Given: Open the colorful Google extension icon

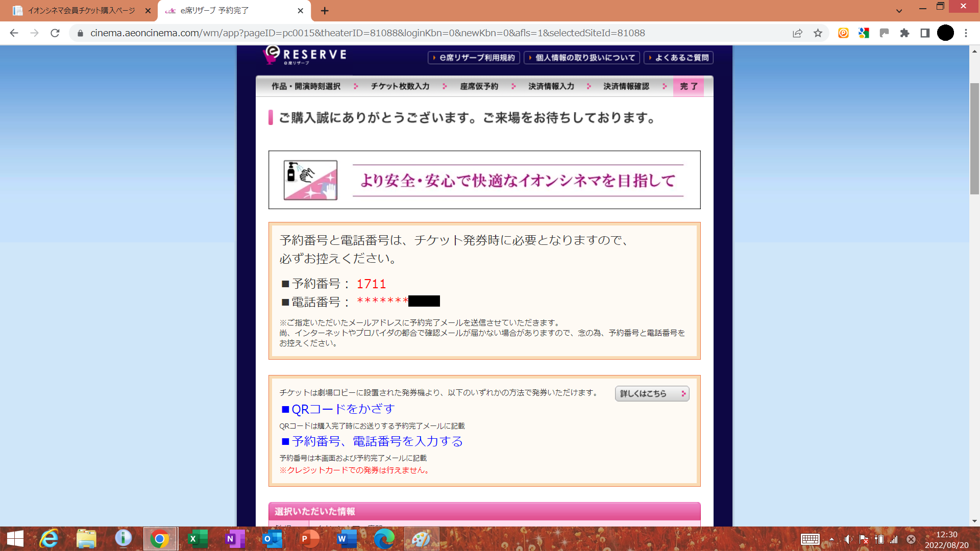Looking at the screenshot, I should (864, 33).
